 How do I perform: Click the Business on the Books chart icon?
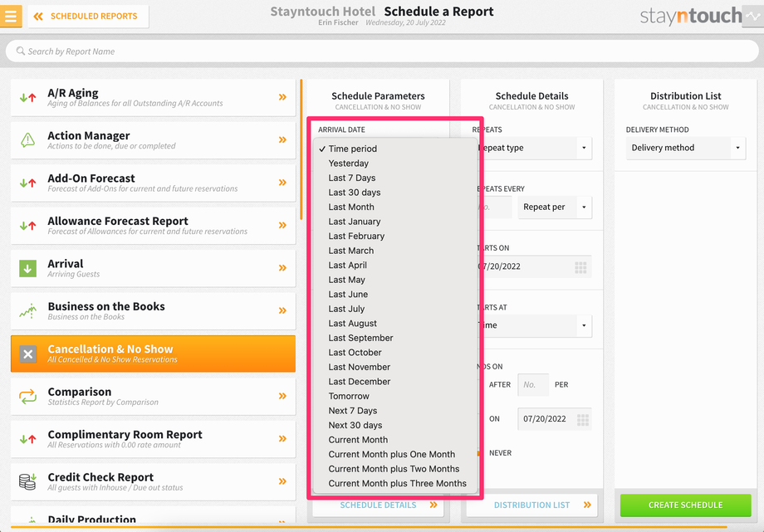tap(27, 311)
